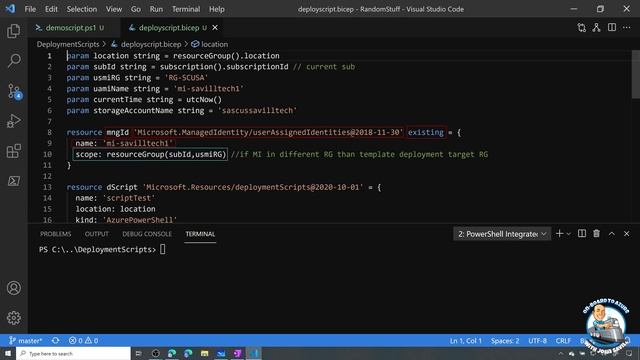
Task: Click the master branch indicator in status bar
Action: pos(25,340)
